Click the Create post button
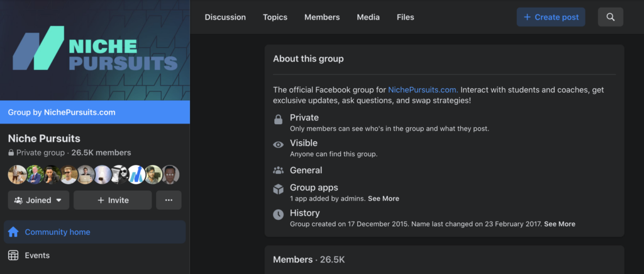644x274 pixels. tap(551, 17)
